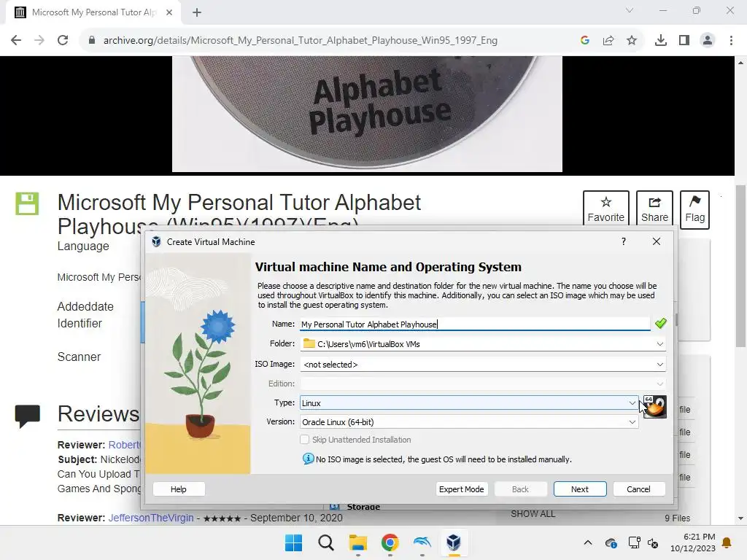This screenshot has height=560, width=747.
Task: Open the Type dropdown showing Linux
Action: (x=469, y=402)
